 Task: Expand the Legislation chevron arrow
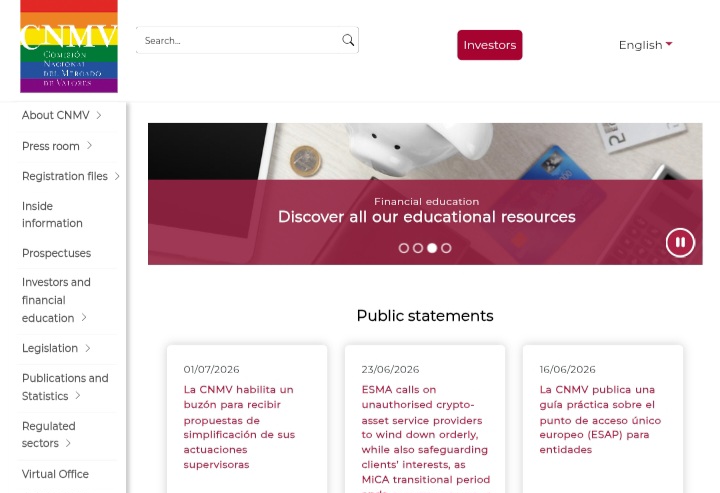tap(88, 348)
